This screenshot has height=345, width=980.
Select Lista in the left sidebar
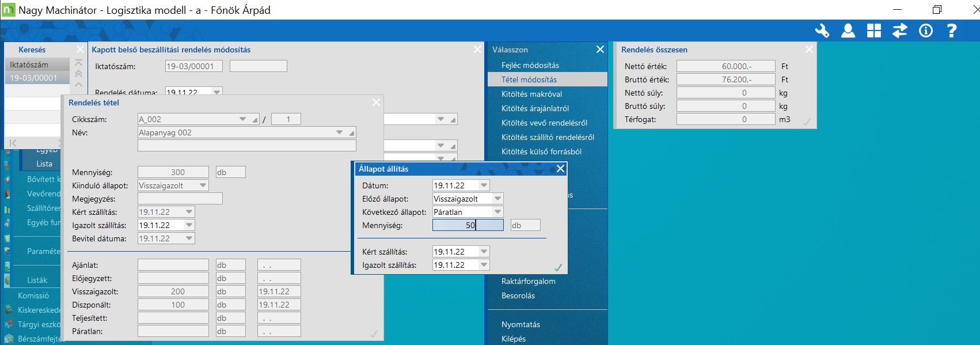click(x=44, y=164)
